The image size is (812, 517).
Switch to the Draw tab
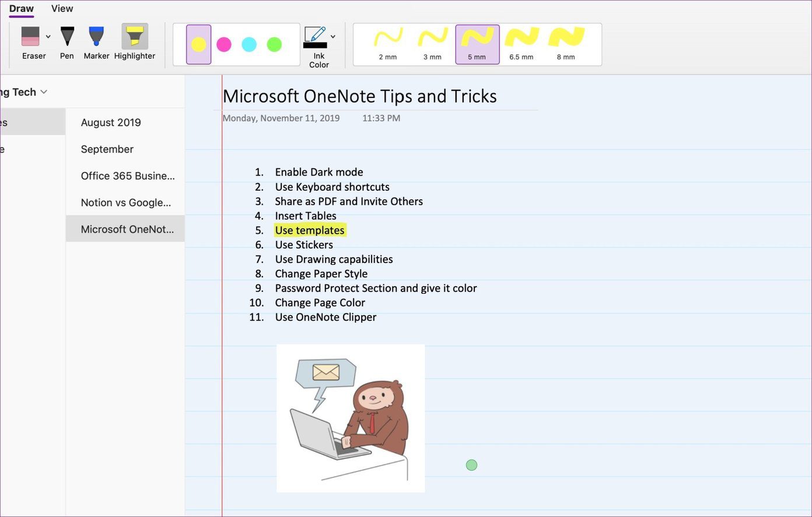(x=22, y=9)
